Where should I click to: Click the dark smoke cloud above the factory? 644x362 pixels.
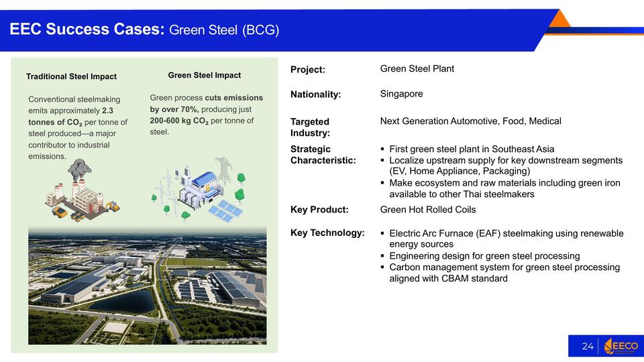point(80,168)
